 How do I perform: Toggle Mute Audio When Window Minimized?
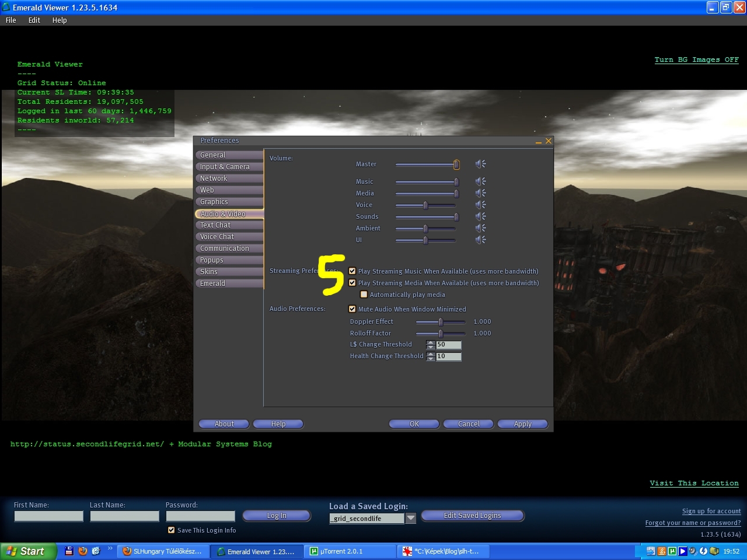click(352, 309)
